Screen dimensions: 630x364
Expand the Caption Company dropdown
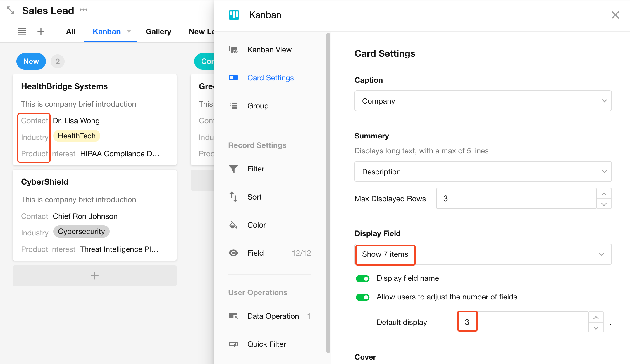coord(483,101)
